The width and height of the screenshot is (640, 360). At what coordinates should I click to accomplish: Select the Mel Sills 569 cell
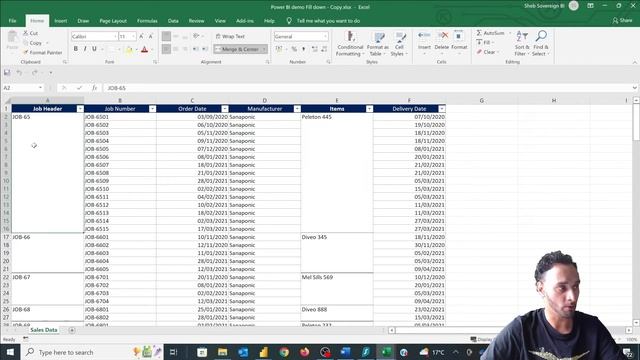(337, 289)
